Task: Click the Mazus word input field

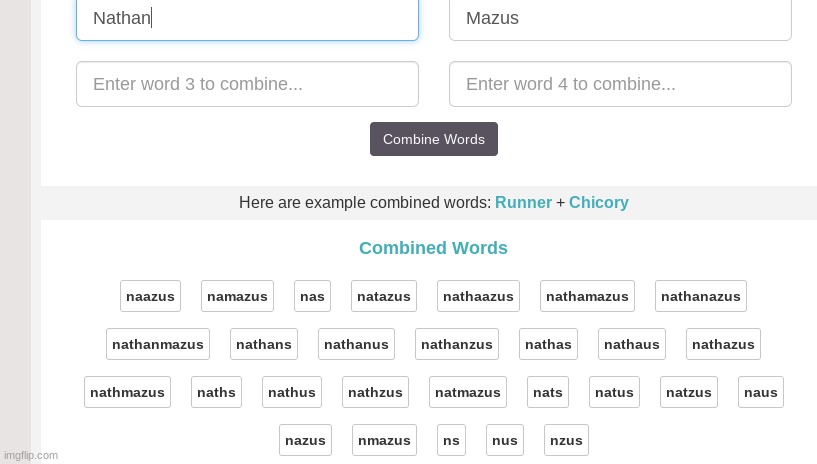Action: click(620, 19)
